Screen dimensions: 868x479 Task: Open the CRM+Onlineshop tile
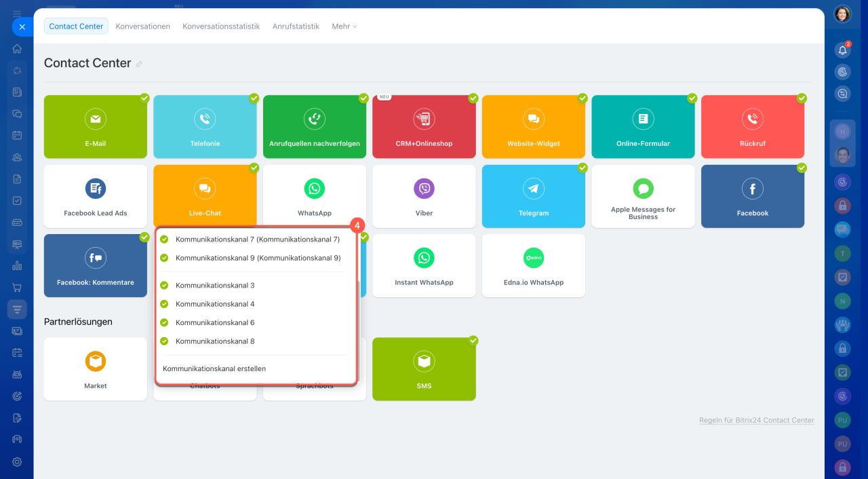tap(424, 127)
